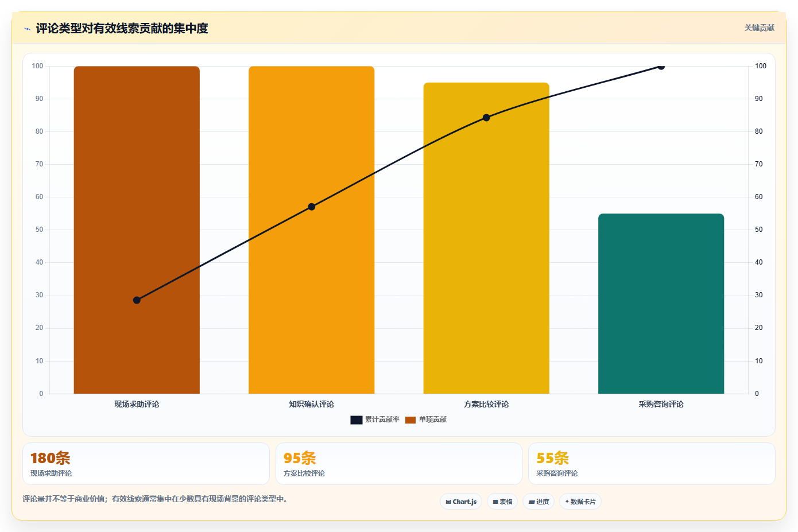Viewport: 798px width, 532px height.
Task: Select the Chart.js chip
Action: point(461,502)
